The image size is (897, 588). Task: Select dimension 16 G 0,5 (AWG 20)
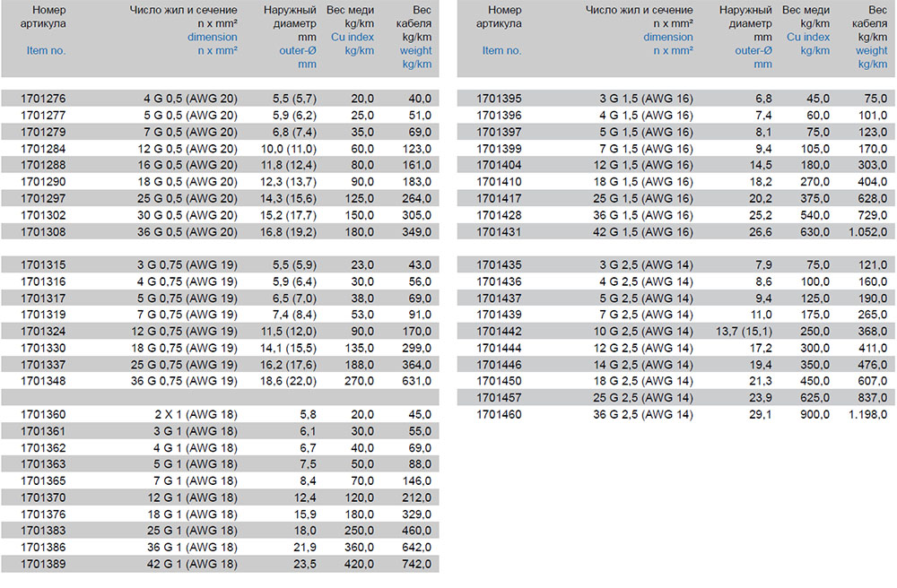[x=187, y=165]
